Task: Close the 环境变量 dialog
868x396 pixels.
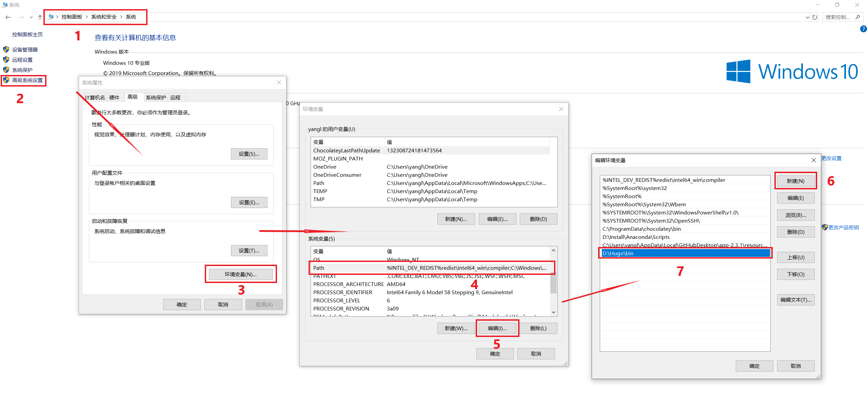Action: pos(561,109)
